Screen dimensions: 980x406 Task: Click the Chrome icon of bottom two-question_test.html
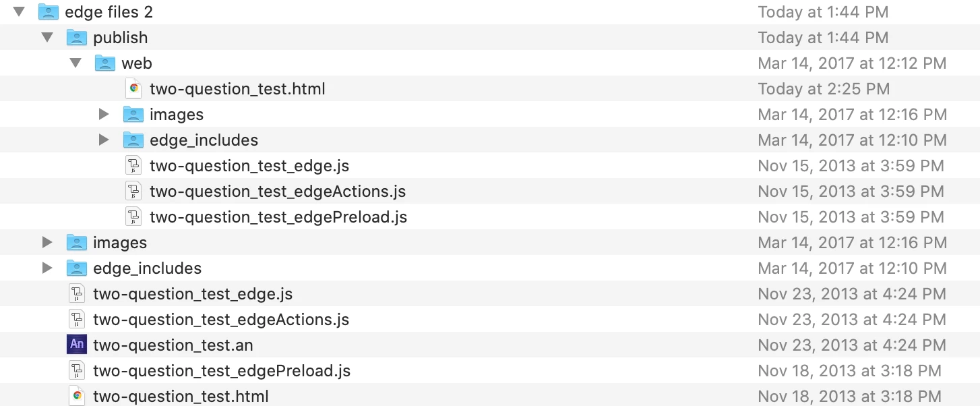(x=78, y=396)
